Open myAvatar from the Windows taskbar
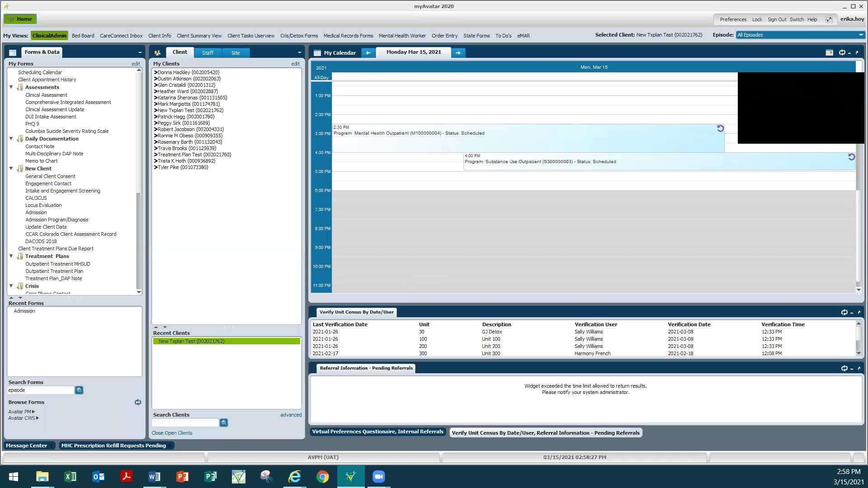Screen dimensions: 868x488 [351, 476]
